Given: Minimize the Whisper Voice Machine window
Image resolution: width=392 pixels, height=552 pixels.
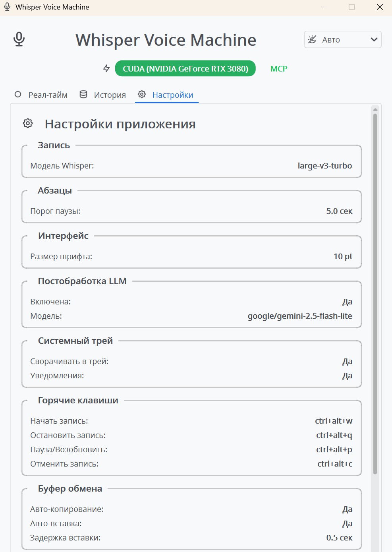Looking at the screenshot, I should pos(324,7).
